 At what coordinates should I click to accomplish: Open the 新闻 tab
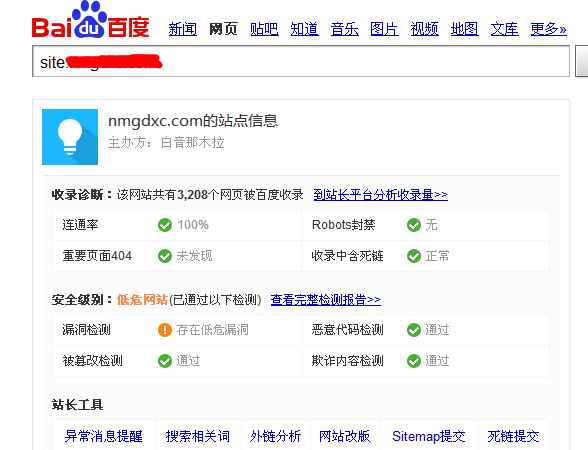click(183, 29)
